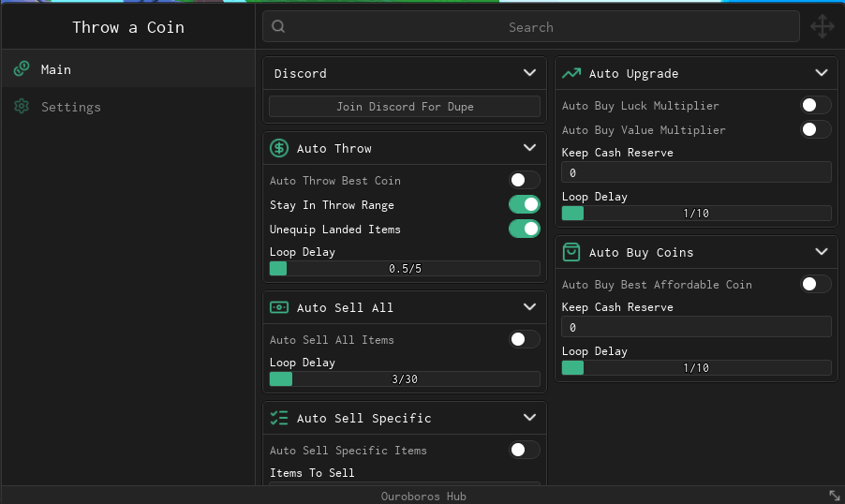Screen dimensions: 845x504
Task: Click the Auto Buy Coins shopping bag icon
Action: (571, 252)
